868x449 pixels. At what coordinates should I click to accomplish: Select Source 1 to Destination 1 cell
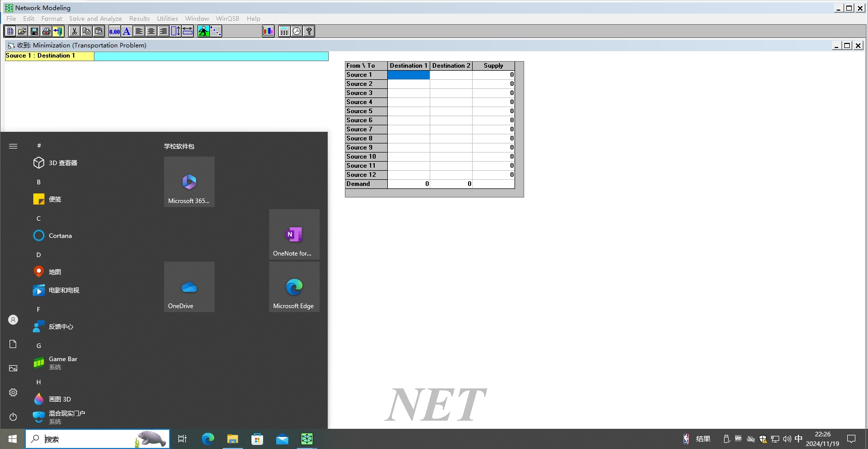click(x=409, y=75)
